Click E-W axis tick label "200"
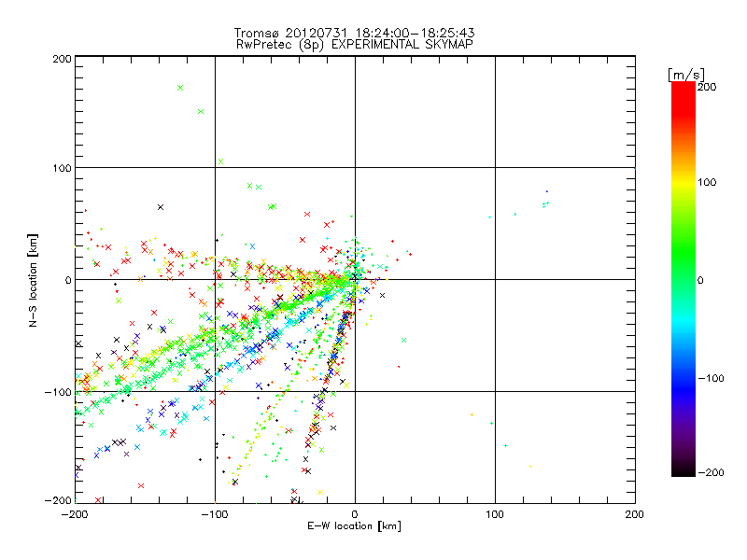This screenshot has height=560, width=747. tap(634, 514)
